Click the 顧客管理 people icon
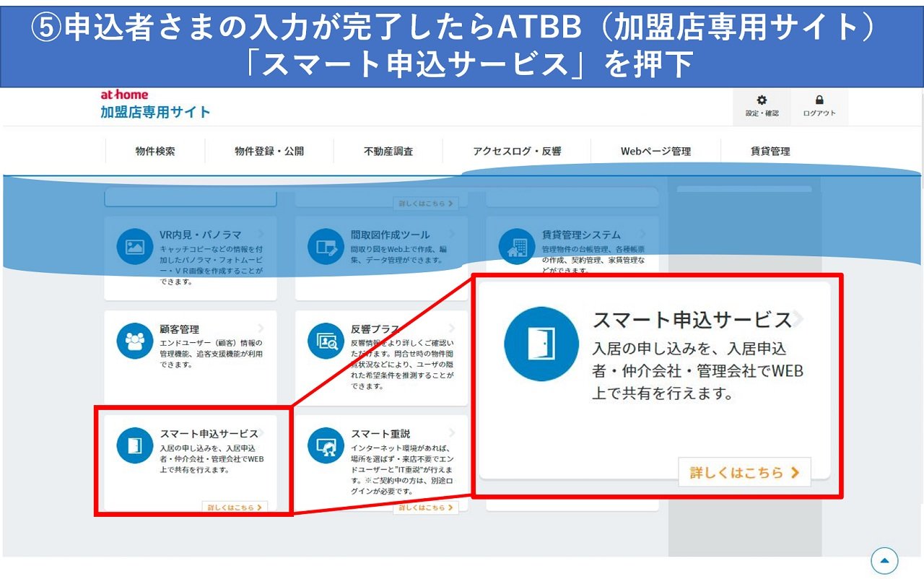Screen dimensions: 924x579 pyautogui.click(x=134, y=341)
